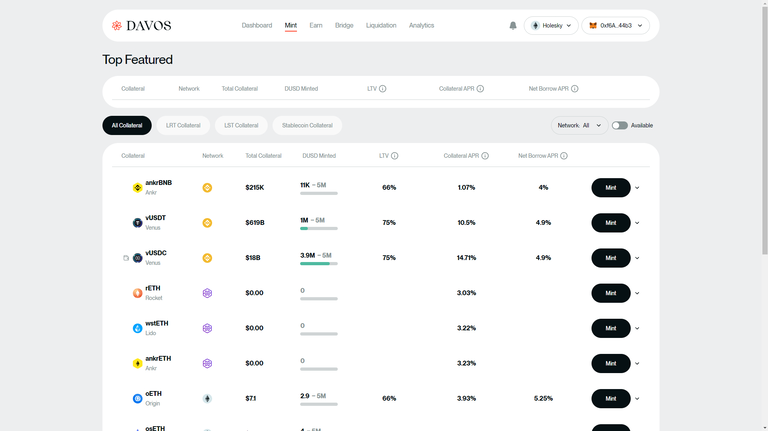The width and height of the screenshot is (768, 431).
Task: Click Collateral APR info icon in Top Featured
Action: [x=480, y=89]
